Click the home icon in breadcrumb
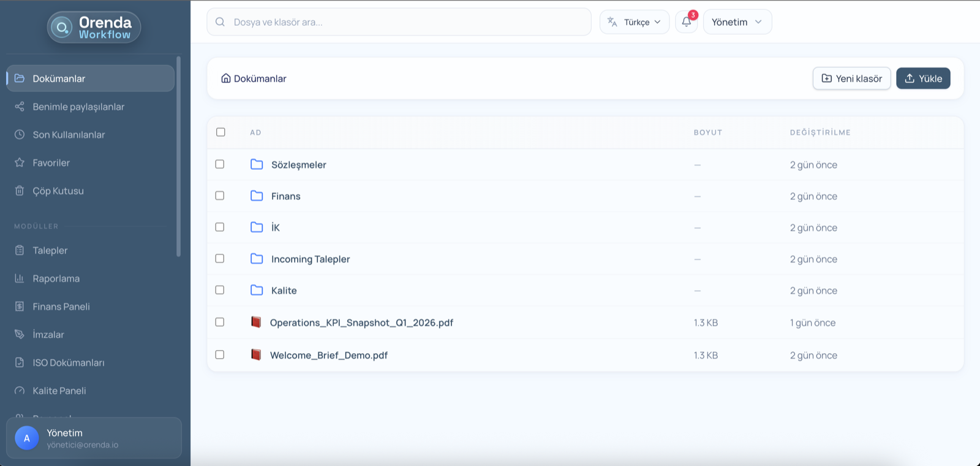Viewport: 980px width, 466px height. [x=226, y=78]
